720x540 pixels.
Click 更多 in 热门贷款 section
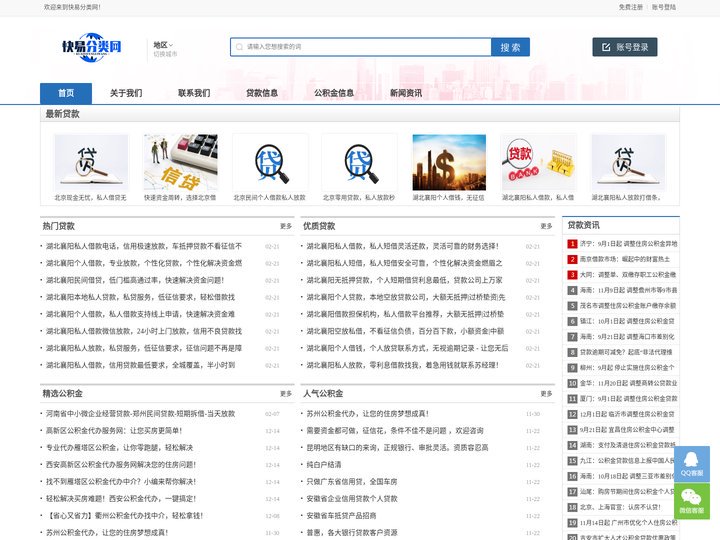point(286,226)
